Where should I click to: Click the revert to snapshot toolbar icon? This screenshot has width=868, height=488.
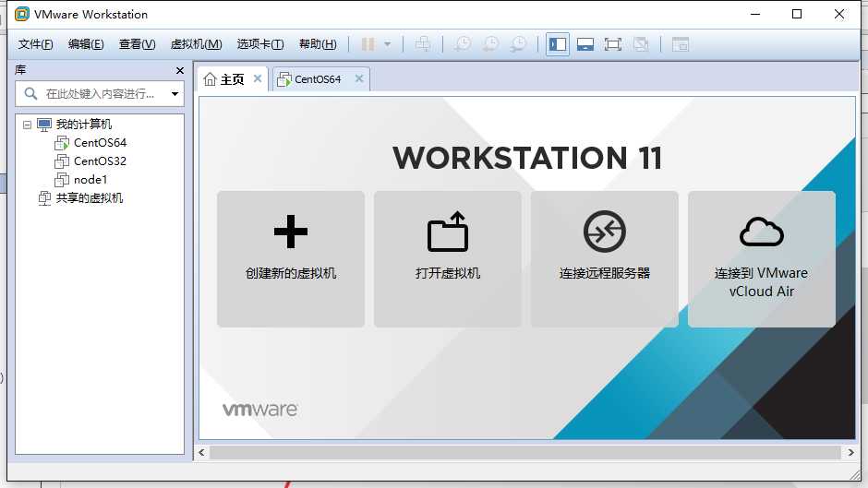click(490, 44)
